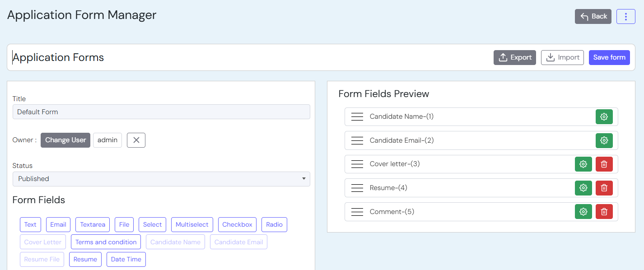Image resolution: width=644 pixels, height=270 pixels.
Task: Delete the Resume field with trash icon
Action: pos(604,188)
